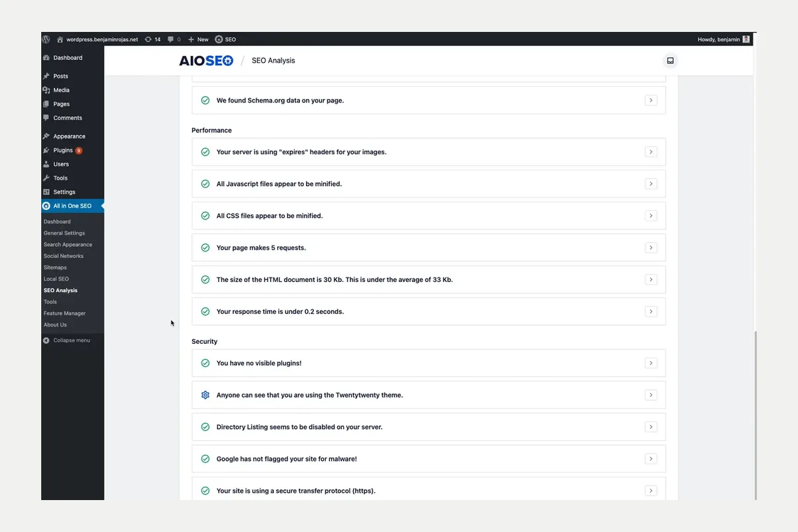Open the 14 pending updates icon
This screenshot has width=798, height=532.
(x=148, y=39)
